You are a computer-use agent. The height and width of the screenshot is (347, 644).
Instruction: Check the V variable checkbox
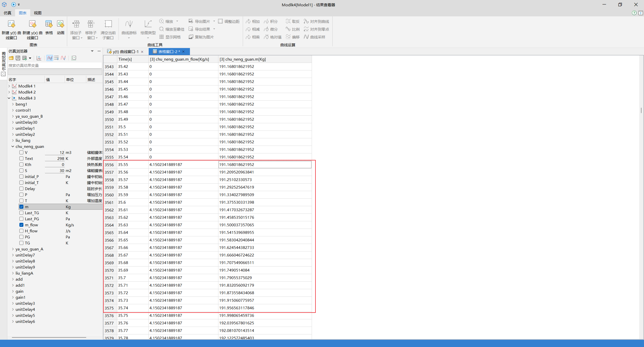(21, 152)
